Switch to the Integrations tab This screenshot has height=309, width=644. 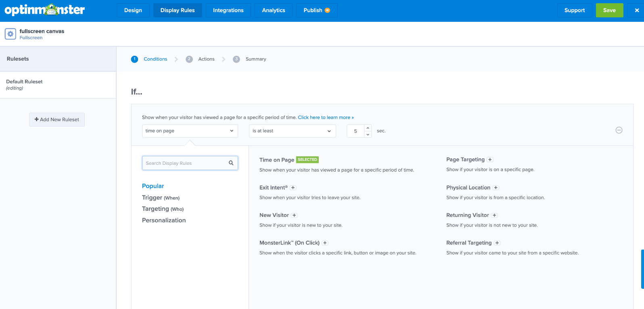click(228, 11)
